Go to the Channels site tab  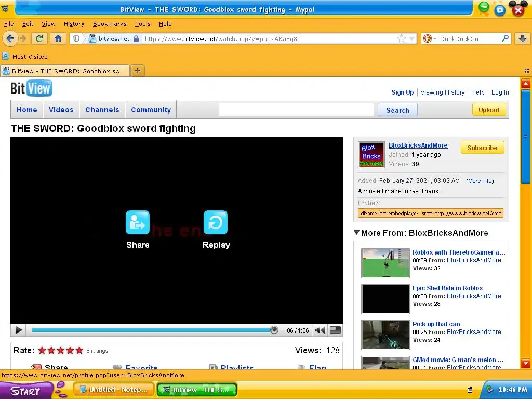(x=102, y=110)
